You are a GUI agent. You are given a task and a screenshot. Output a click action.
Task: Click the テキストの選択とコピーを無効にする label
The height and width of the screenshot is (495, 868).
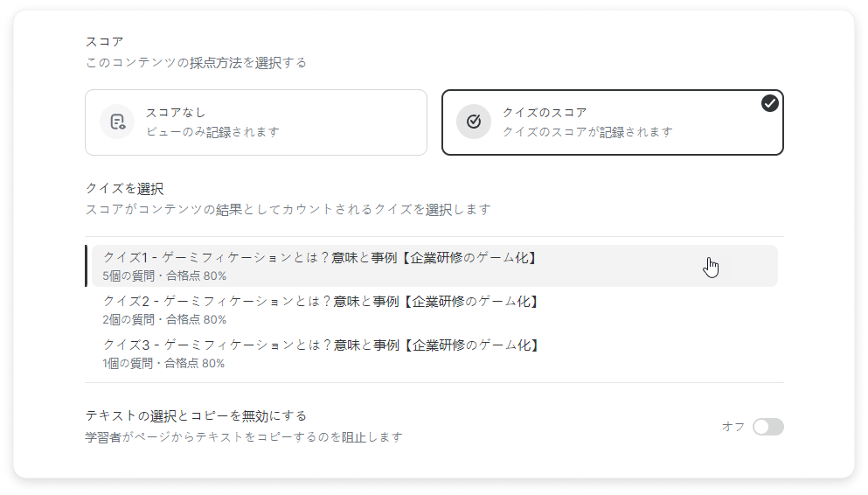[196, 415]
